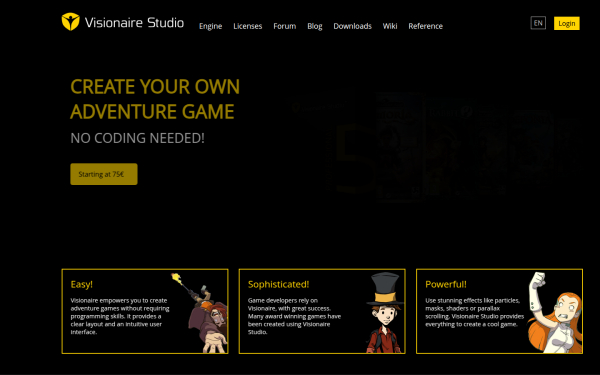Image resolution: width=600 pixels, height=375 pixels.
Task: Click the yellow Login button
Action: coord(567,23)
